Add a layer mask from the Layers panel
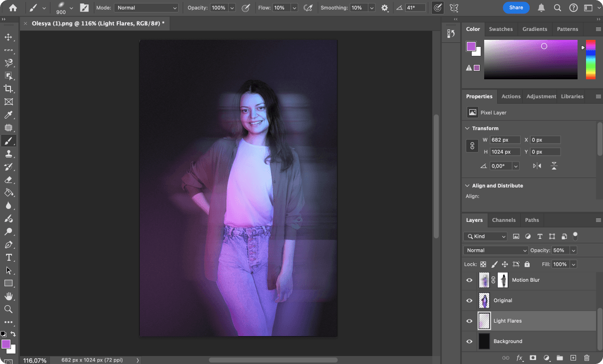603x364 pixels. [533, 358]
